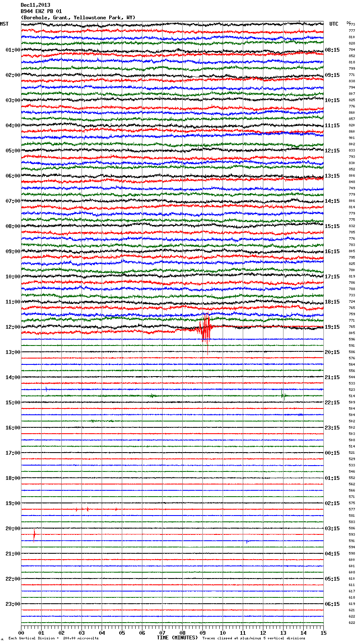Click the 13:15 UTC time label
Viewport: 357px width, 644px height.
pos(332,176)
